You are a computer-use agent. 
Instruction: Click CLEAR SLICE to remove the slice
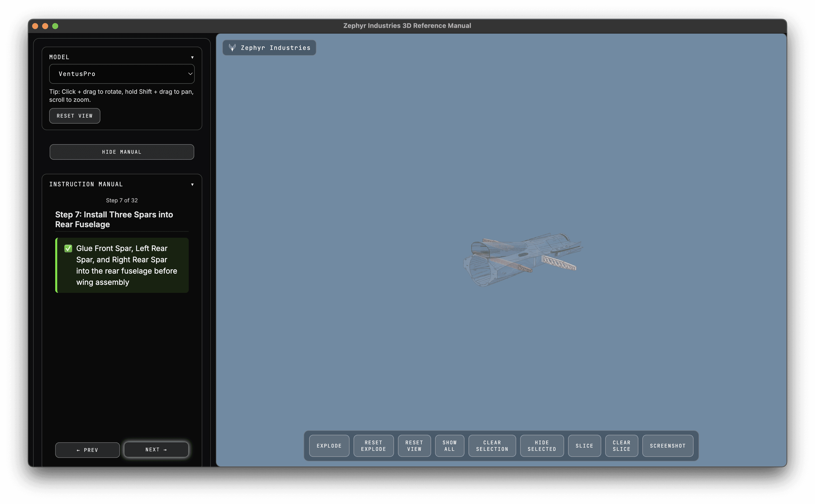pos(621,446)
